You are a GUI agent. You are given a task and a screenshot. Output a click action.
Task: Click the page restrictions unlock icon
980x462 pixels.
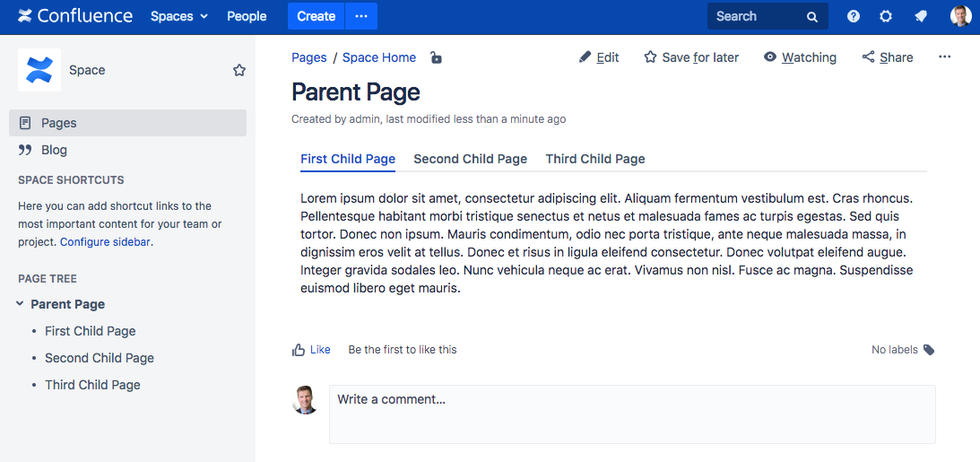436,58
